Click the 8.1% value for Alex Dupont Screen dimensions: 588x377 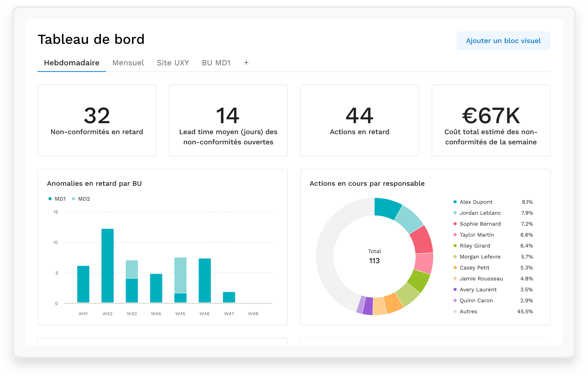[x=527, y=202]
